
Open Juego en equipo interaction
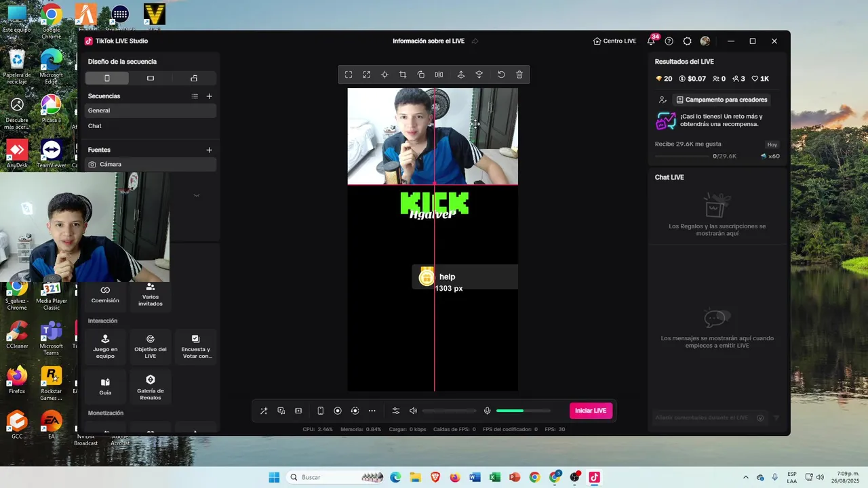click(105, 347)
